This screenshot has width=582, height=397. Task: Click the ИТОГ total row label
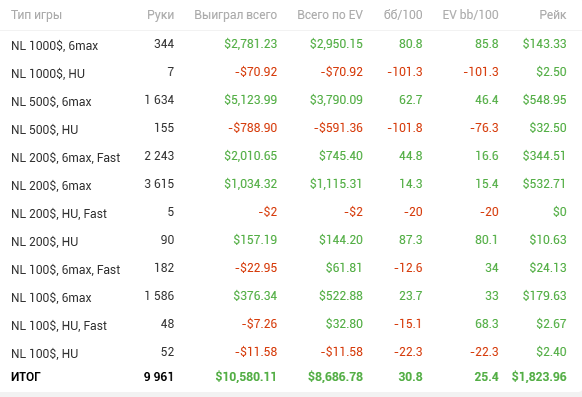[26, 377]
